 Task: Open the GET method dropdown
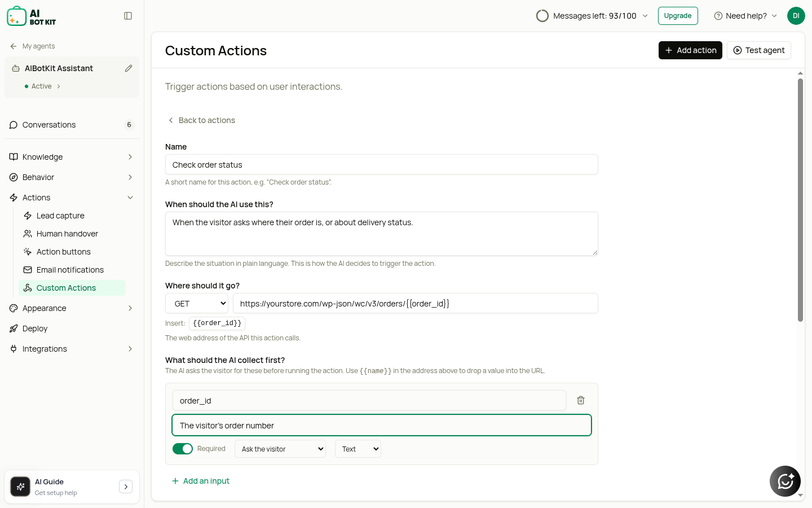pyautogui.click(x=197, y=303)
